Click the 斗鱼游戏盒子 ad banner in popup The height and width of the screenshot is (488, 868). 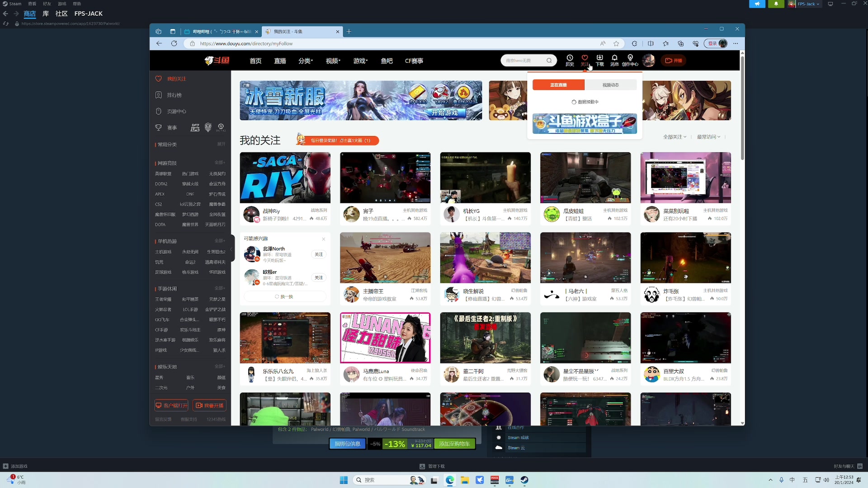pos(585,123)
